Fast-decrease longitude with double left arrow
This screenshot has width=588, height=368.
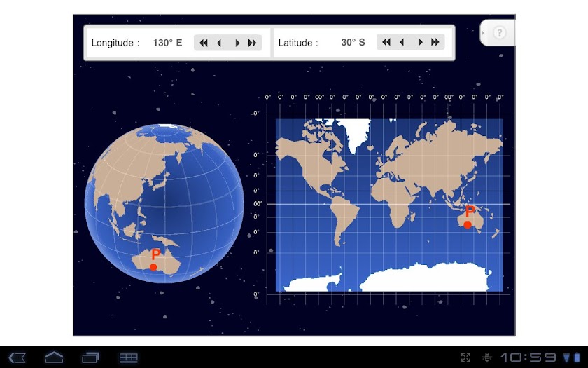(204, 43)
